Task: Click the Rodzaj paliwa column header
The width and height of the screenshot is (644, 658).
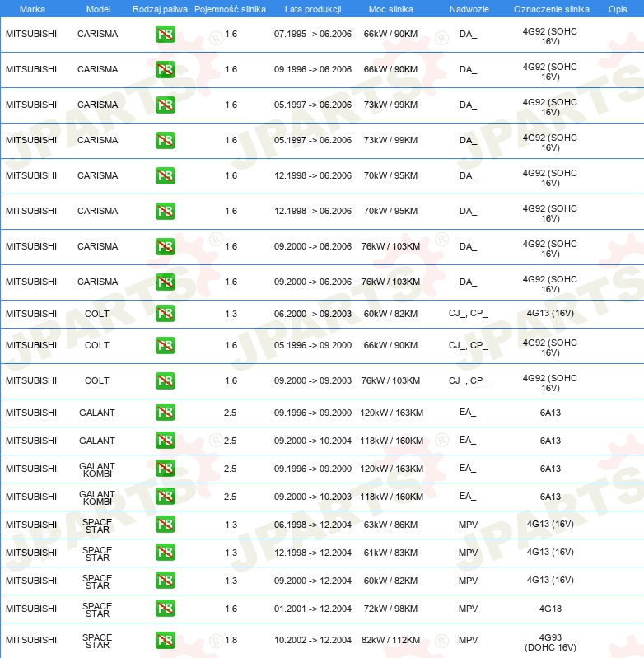Action: tap(160, 9)
